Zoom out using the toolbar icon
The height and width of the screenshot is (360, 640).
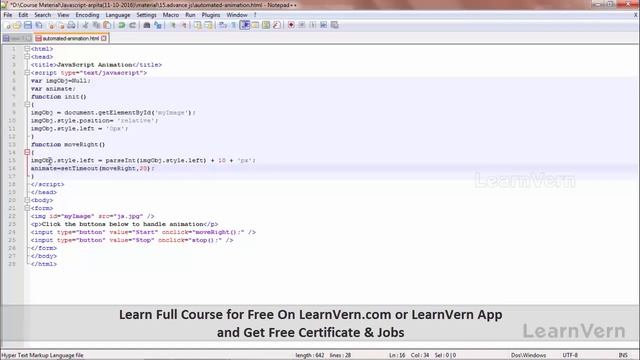(184, 25)
